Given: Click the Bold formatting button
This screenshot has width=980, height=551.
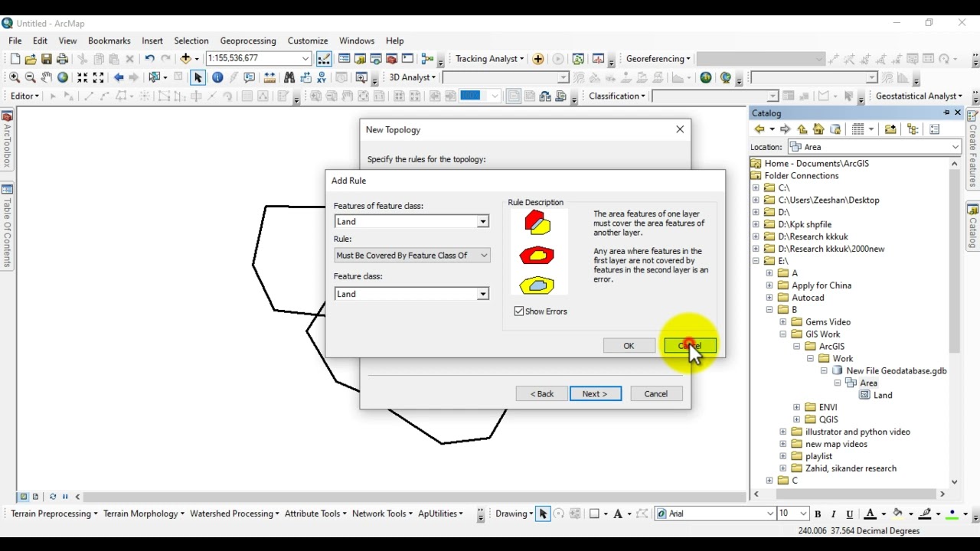Looking at the screenshot, I should pos(818,514).
